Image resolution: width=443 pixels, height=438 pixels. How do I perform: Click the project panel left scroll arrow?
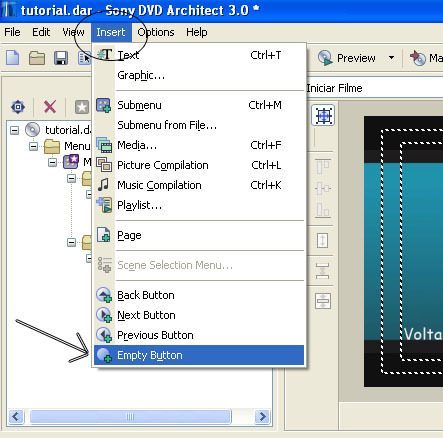15,416
